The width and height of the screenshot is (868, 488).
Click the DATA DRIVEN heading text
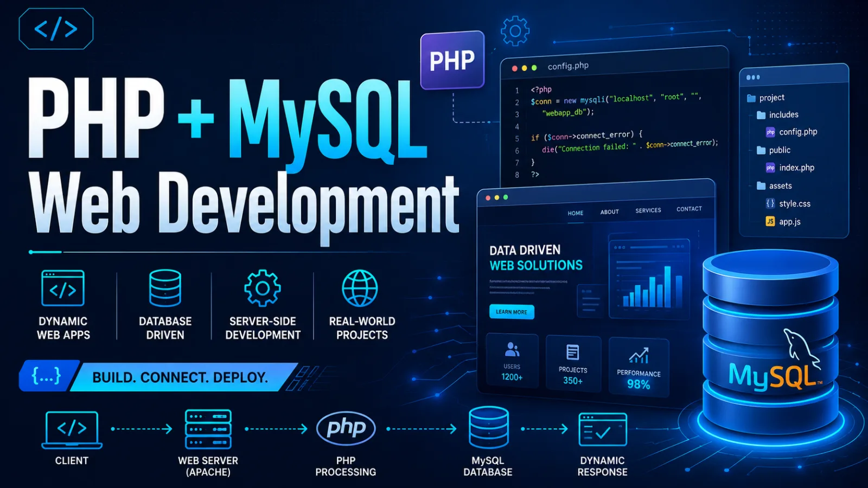click(525, 251)
